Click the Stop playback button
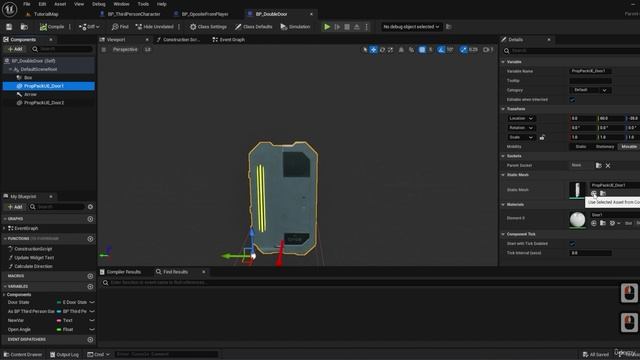This screenshot has height=360, width=640. [347, 27]
